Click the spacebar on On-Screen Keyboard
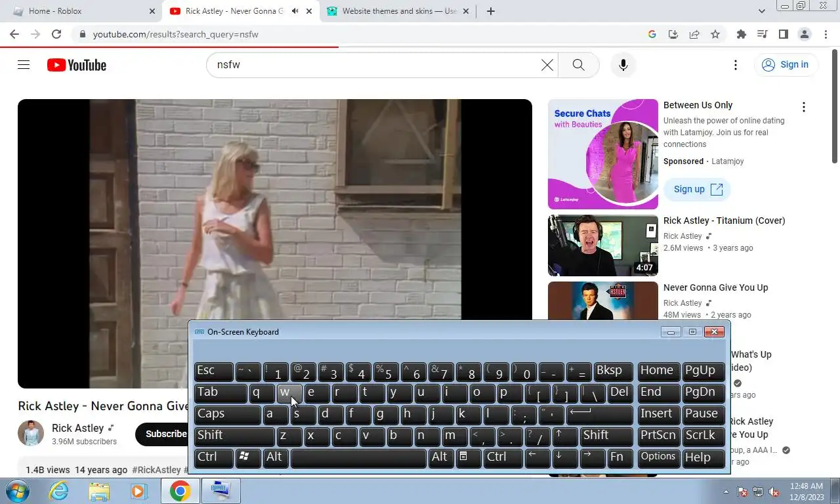The height and width of the screenshot is (504, 840). pyautogui.click(x=358, y=457)
